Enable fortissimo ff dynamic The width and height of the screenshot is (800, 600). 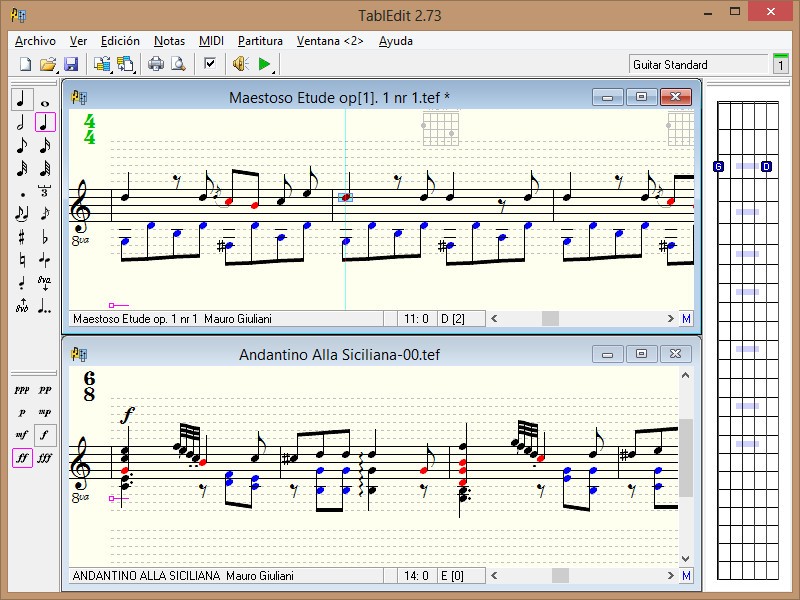(x=21, y=459)
